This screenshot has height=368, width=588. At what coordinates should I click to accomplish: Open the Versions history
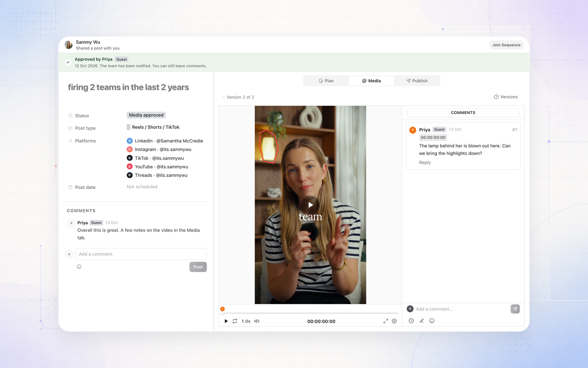point(506,97)
